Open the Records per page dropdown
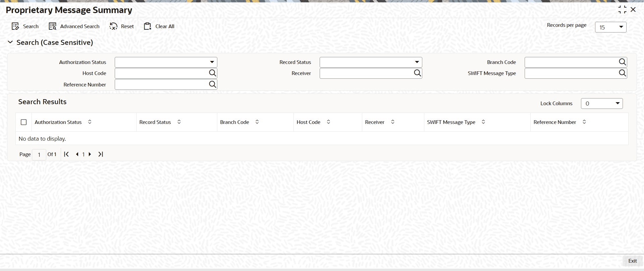The height and width of the screenshot is (271, 644). tap(610, 27)
